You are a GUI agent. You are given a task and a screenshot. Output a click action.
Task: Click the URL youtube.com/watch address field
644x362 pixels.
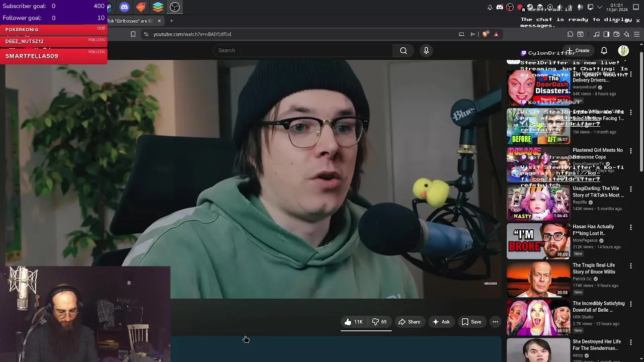click(x=192, y=34)
